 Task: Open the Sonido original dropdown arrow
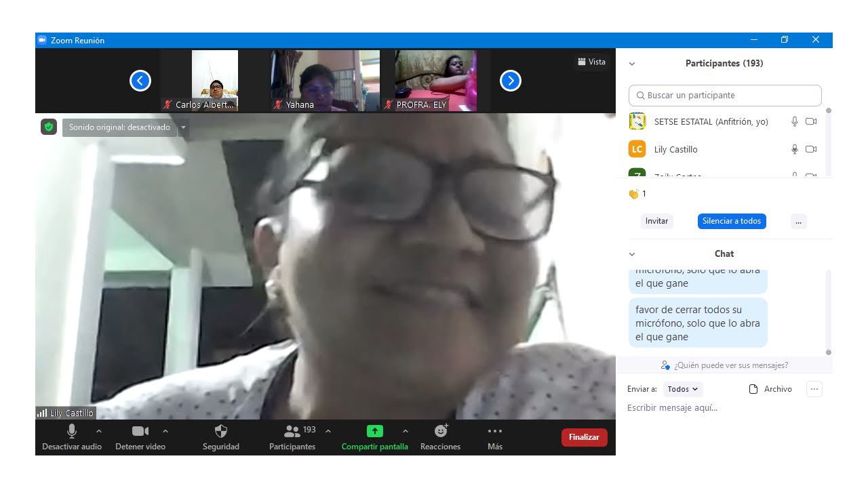(183, 127)
